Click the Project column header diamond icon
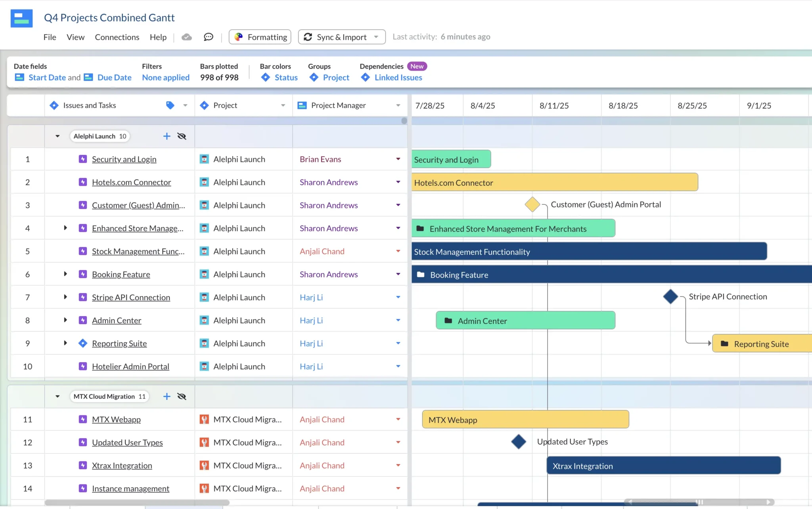The width and height of the screenshot is (812, 509). point(204,105)
